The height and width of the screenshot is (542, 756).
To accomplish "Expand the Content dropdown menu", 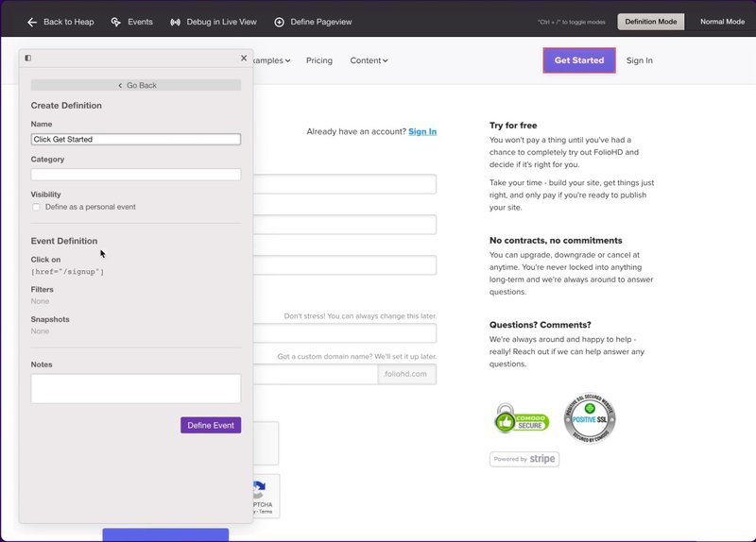I will [369, 60].
